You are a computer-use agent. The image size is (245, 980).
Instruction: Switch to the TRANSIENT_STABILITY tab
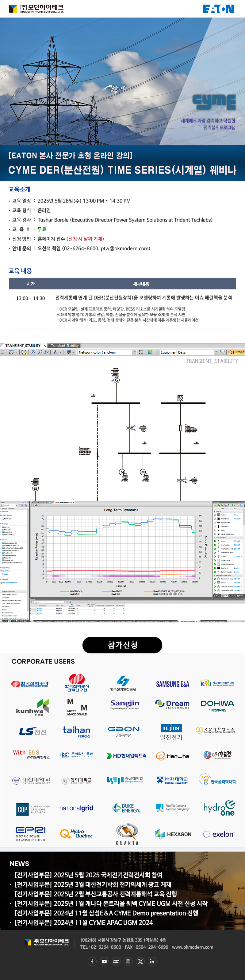tap(23, 345)
